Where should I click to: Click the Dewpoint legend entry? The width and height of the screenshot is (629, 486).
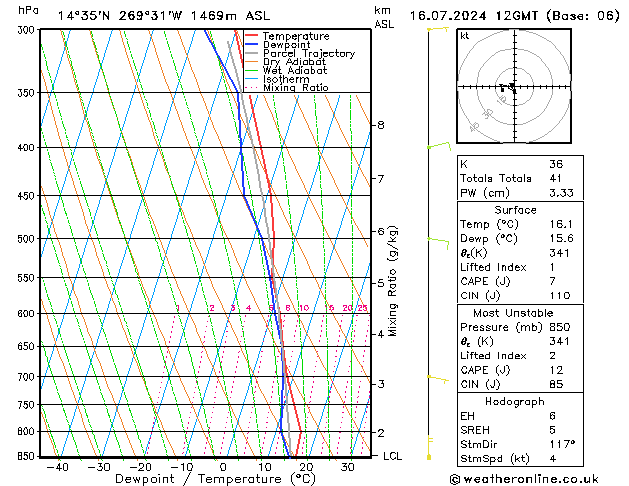289,45
